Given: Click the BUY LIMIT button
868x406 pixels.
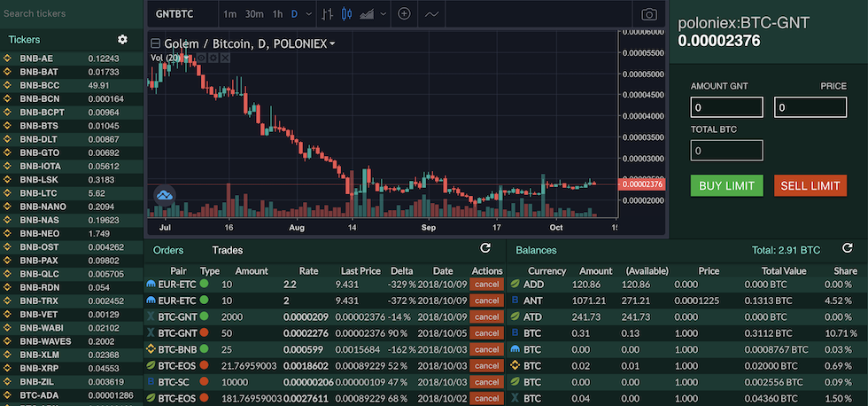Looking at the screenshot, I should tap(726, 186).
